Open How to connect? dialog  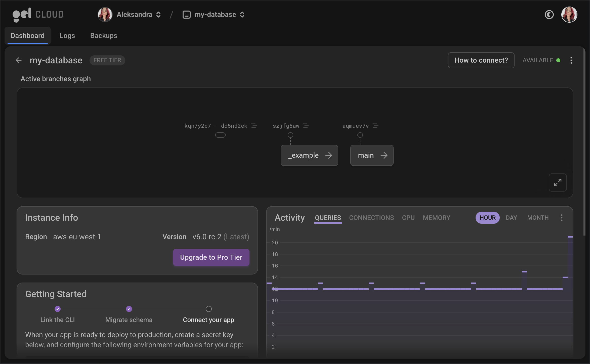(x=481, y=60)
